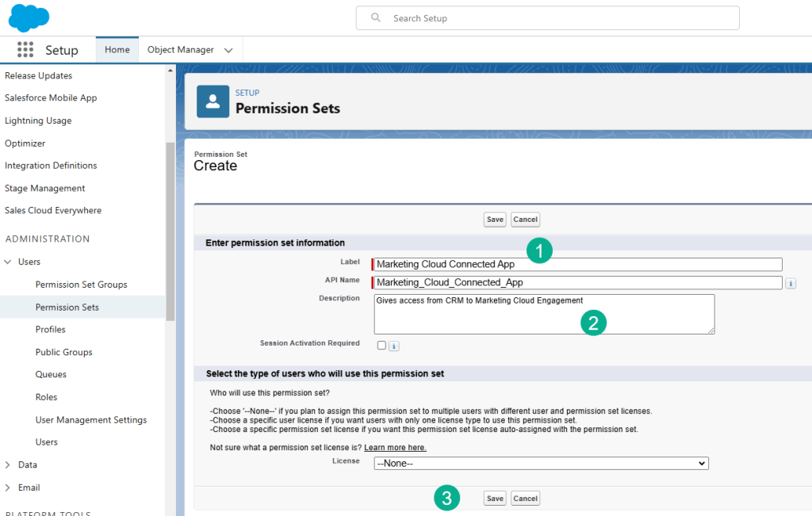Collapse the Users tree section
The image size is (812, 516).
[x=9, y=262]
